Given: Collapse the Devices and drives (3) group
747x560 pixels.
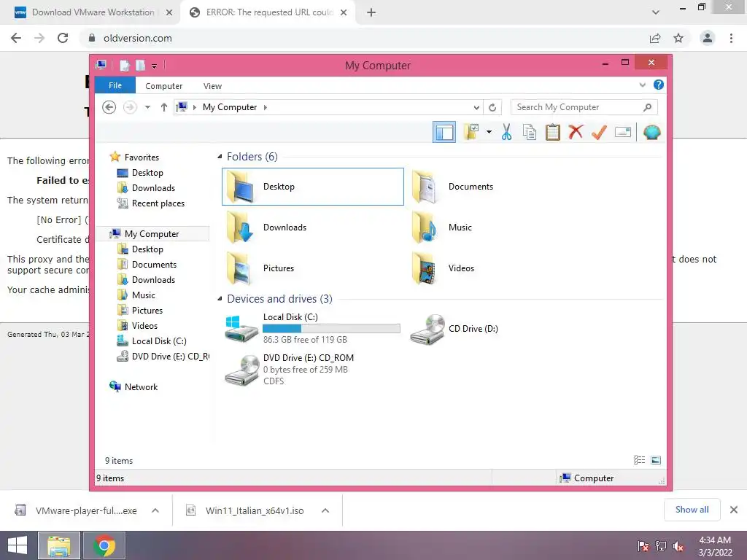Looking at the screenshot, I should [220, 298].
